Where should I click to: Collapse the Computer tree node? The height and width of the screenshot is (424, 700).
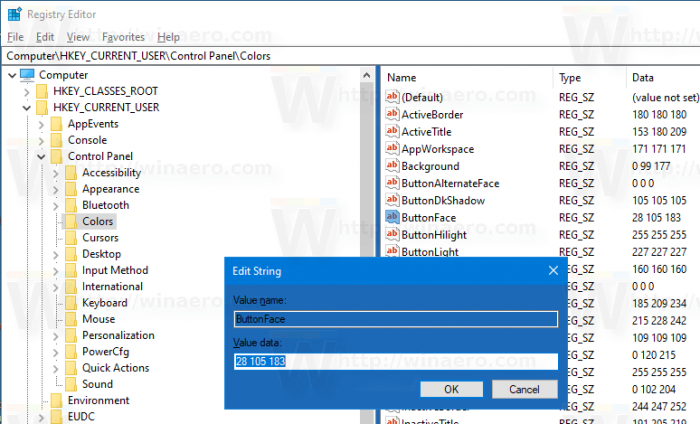click(x=12, y=75)
